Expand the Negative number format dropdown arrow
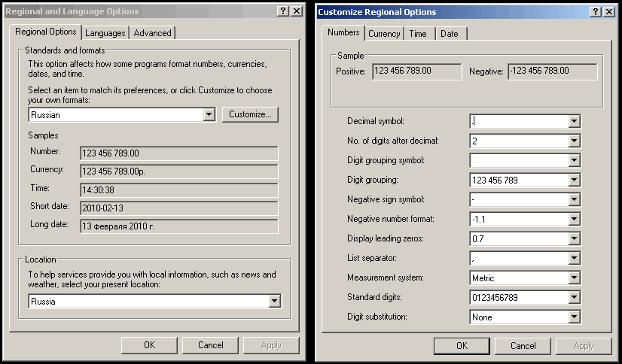622x364 pixels. (x=574, y=219)
